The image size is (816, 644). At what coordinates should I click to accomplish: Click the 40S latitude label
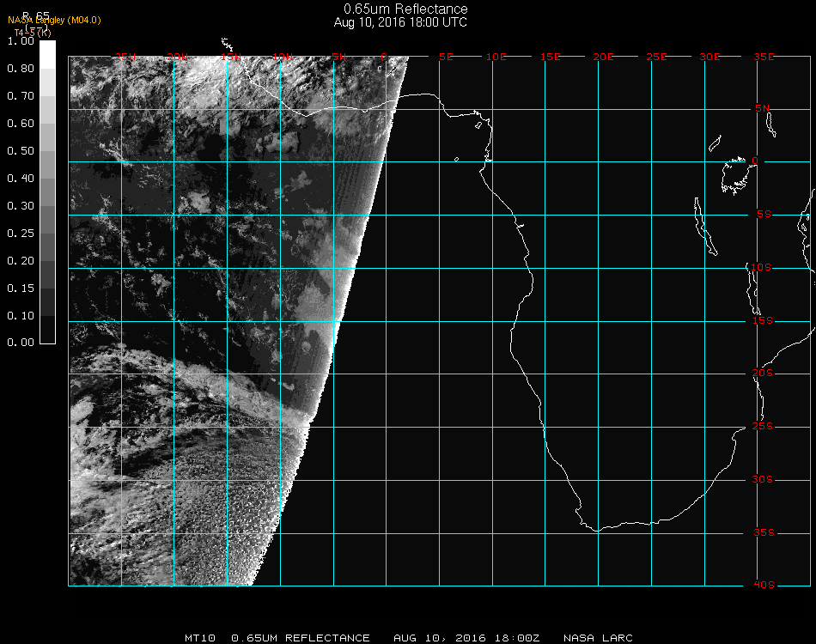click(x=764, y=586)
